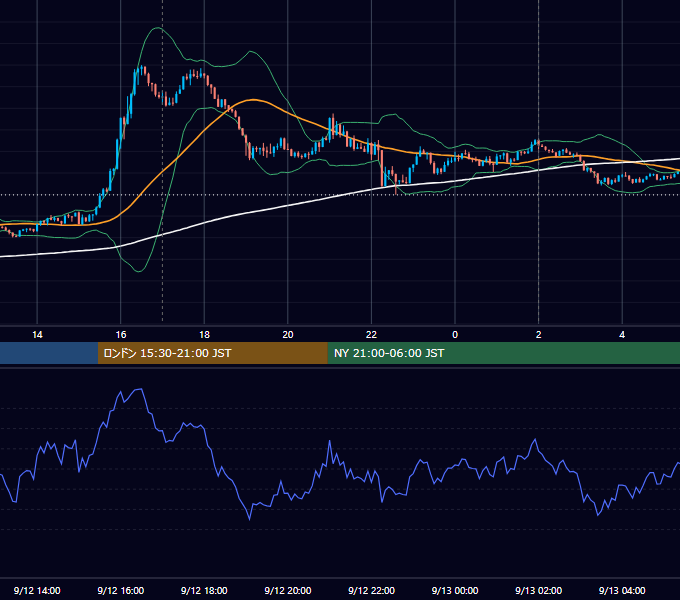Click the hour label 20 on price chart axis
Screen dimensions: 680x600
coord(288,335)
